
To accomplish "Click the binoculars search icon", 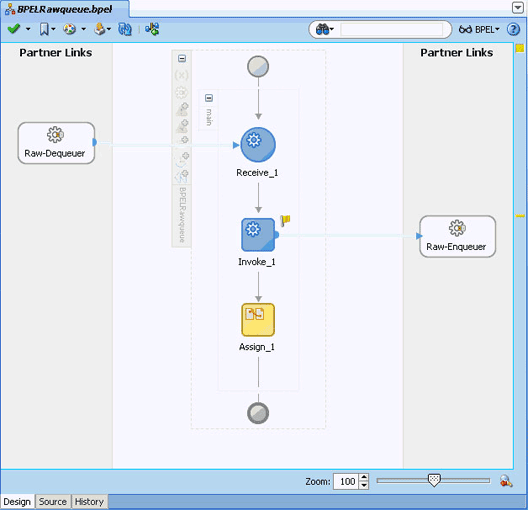I will click(322, 30).
